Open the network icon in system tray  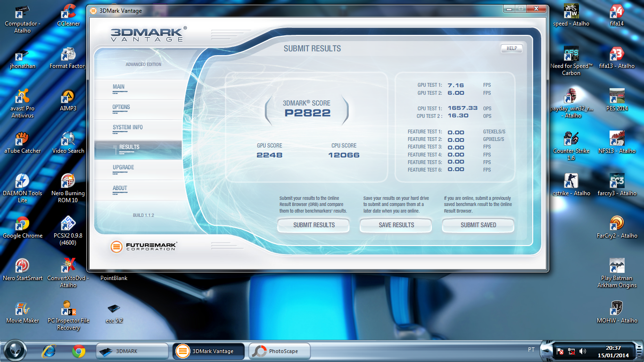click(x=571, y=351)
